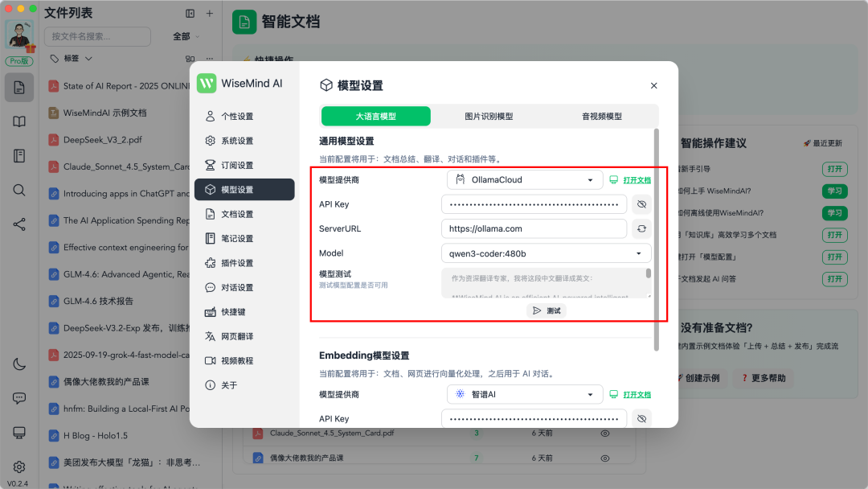This screenshot has height=489, width=868.
Task: Open the OllamaCloud 模型提供商 dropdown
Action: click(x=524, y=179)
